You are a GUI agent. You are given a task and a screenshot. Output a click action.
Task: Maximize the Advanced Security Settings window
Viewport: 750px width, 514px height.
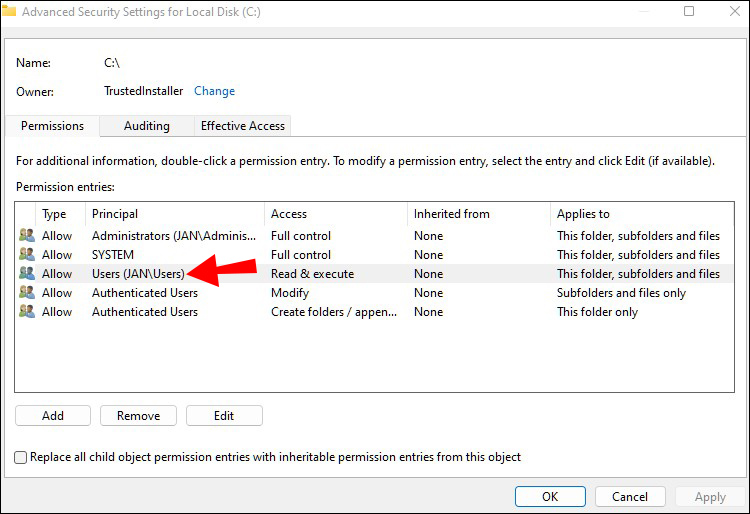click(689, 12)
